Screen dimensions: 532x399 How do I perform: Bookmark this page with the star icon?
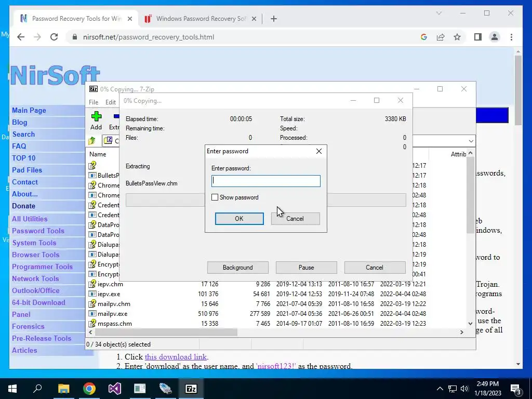457,37
